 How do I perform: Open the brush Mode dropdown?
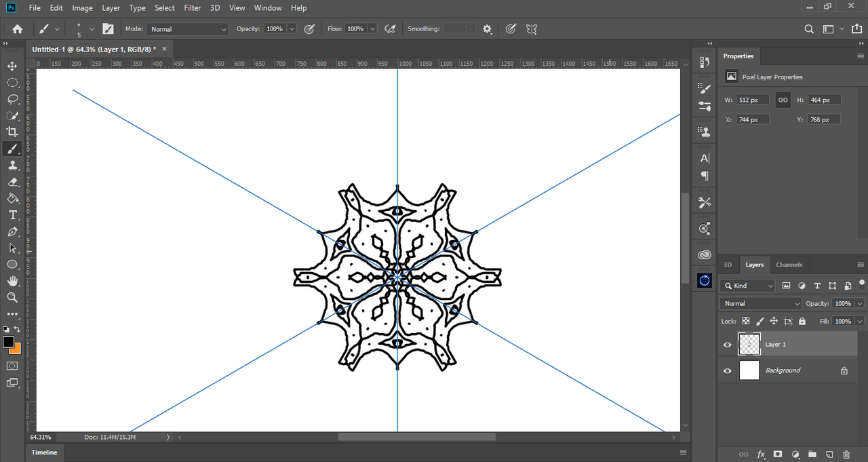tap(188, 29)
